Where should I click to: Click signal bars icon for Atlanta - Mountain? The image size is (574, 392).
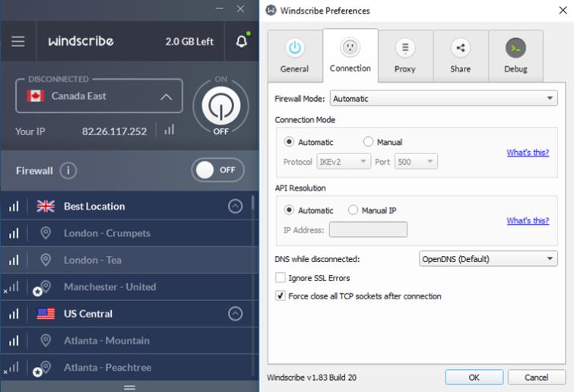click(x=14, y=340)
